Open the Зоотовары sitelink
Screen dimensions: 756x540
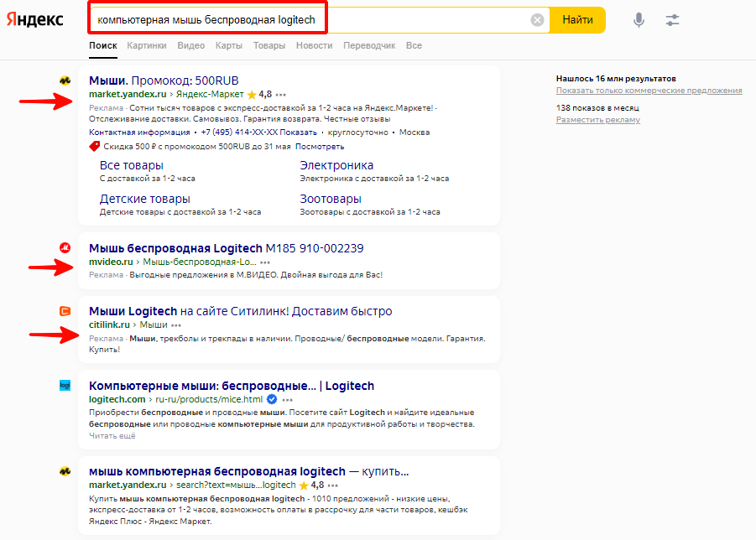click(x=331, y=199)
